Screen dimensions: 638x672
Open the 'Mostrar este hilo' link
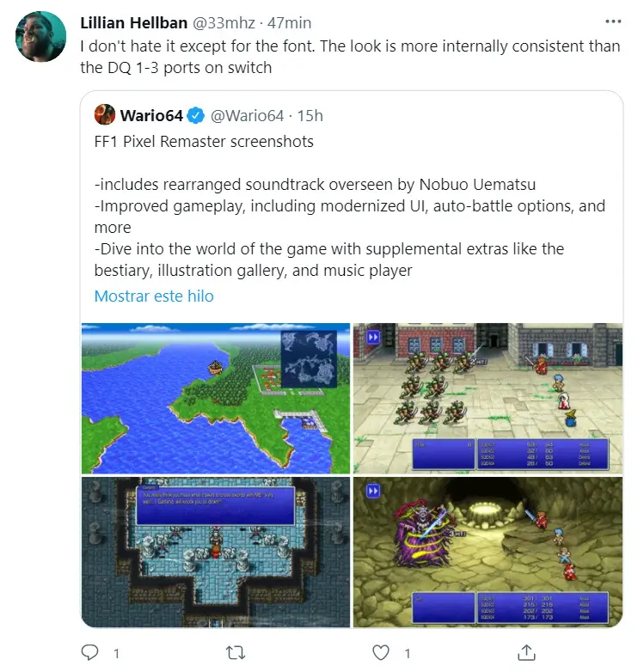tap(154, 296)
